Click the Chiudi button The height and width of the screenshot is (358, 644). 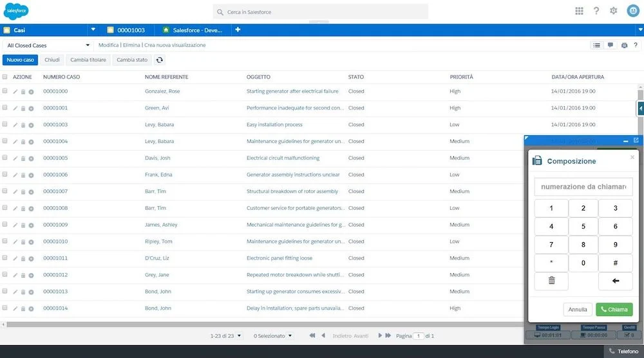[x=52, y=60]
